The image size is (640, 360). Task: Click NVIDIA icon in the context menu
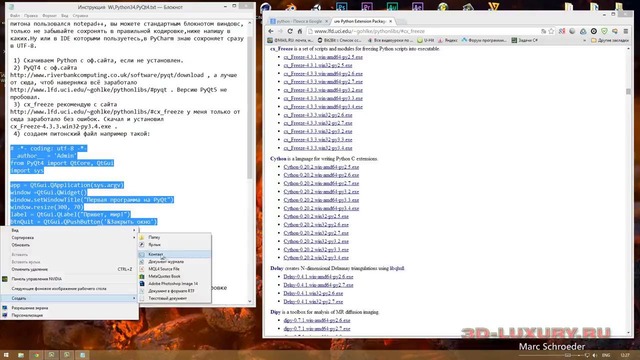tap(5, 279)
